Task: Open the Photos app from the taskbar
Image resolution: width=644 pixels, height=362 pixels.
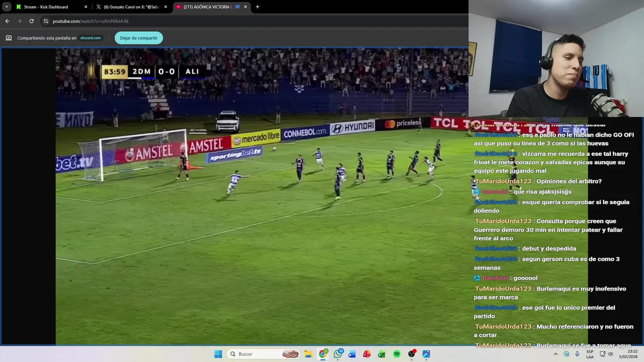Action: coord(426,354)
